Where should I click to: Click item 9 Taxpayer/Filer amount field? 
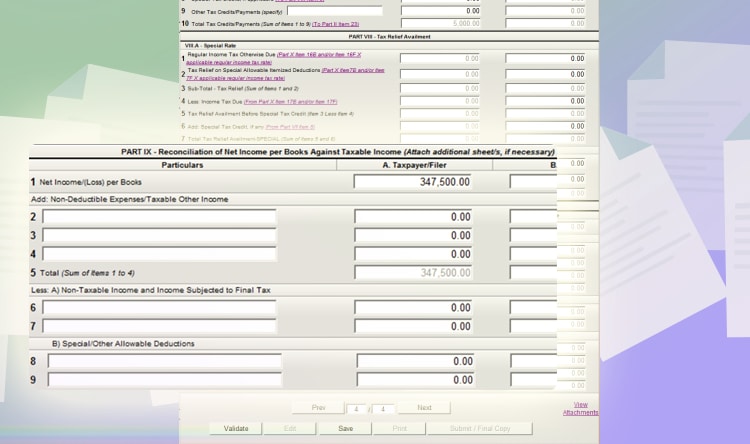(x=416, y=380)
